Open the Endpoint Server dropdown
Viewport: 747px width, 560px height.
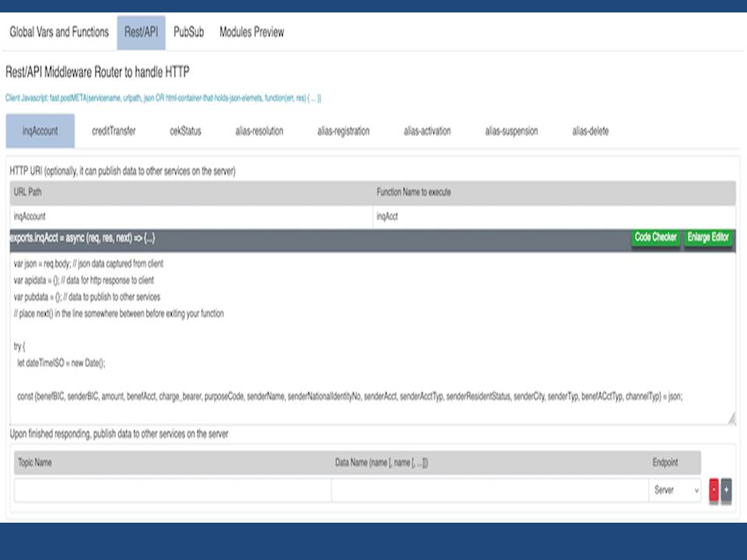(675, 491)
